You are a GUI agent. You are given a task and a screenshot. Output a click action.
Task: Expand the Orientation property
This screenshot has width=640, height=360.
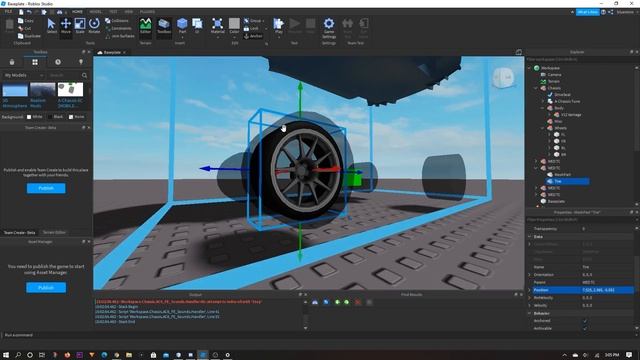tap(530, 275)
